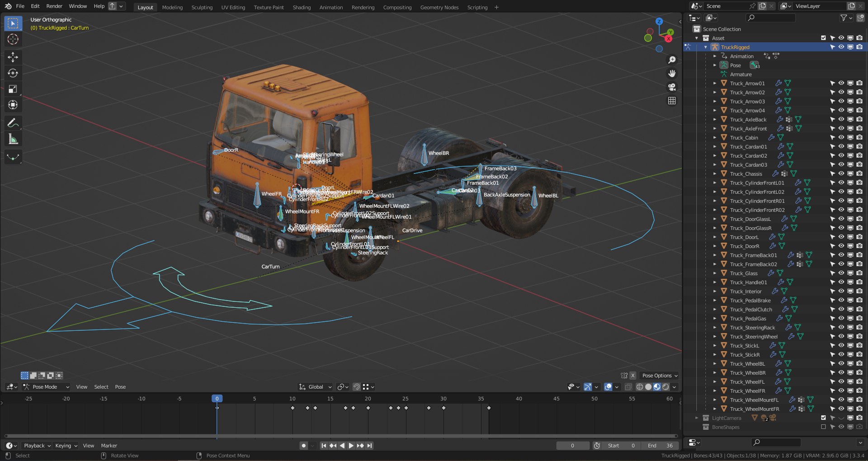
Task: Toggle visibility eye for Truck_Chassis
Action: [x=841, y=174]
